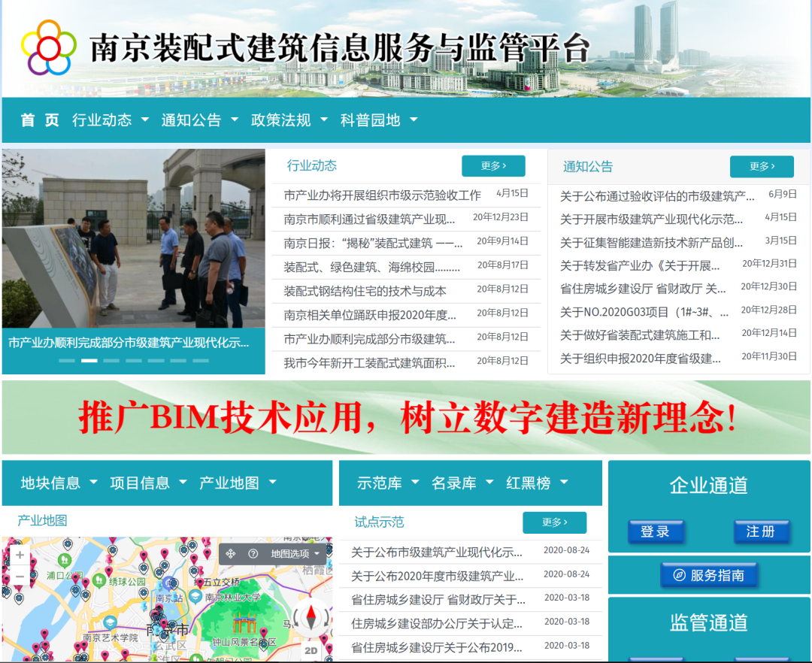Click the 登录 button in 企业通道

(x=656, y=531)
